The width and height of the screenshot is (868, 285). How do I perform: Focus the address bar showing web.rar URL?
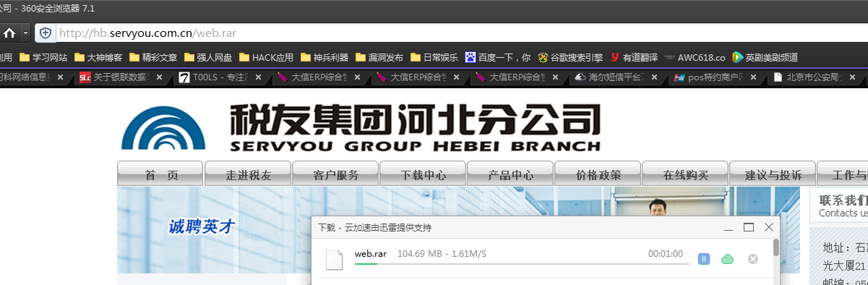(461, 33)
